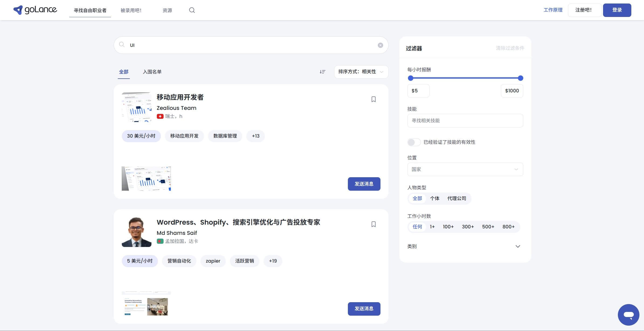
Task: Click the 营销自动化 skill tag
Action: pyautogui.click(x=179, y=261)
